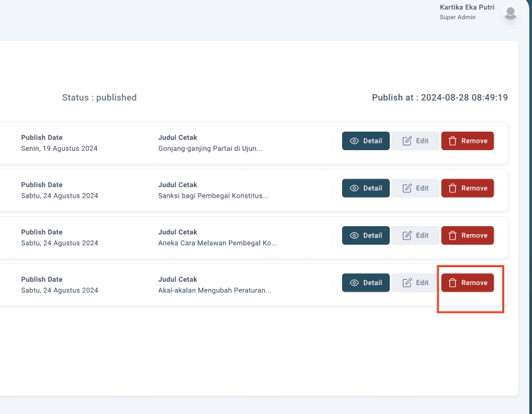View Detail of Sanksi bagi Pembegal Konstitus... row
The image size is (532, 414).
[366, 188]
